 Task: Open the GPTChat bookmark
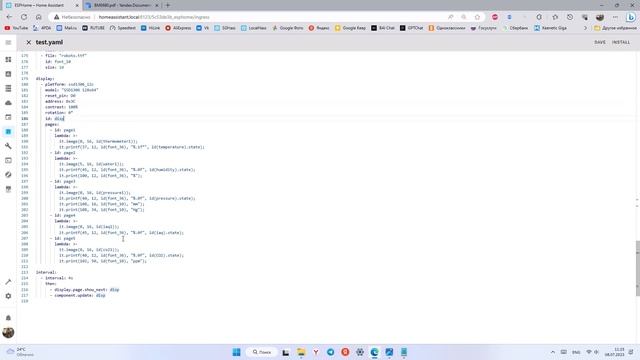[x=411, y=28]
